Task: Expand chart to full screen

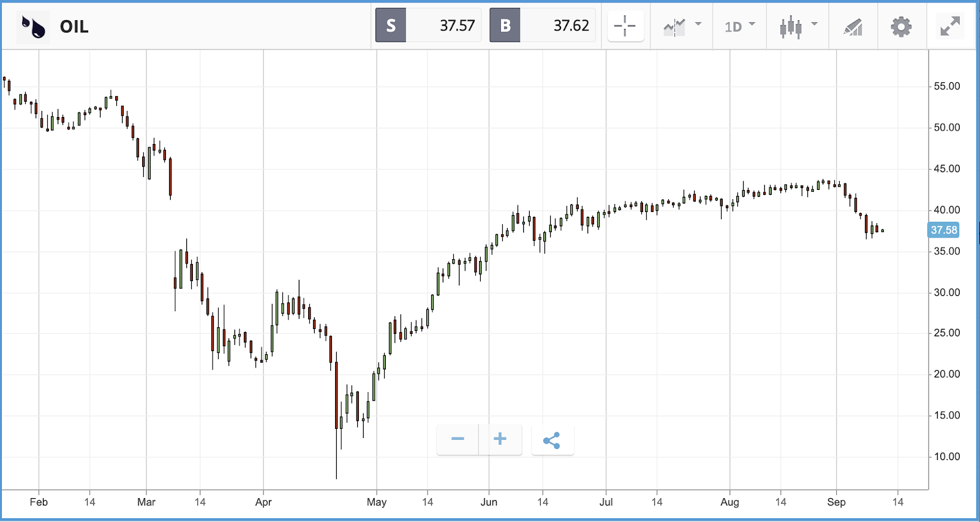Action: pos(951,26)
